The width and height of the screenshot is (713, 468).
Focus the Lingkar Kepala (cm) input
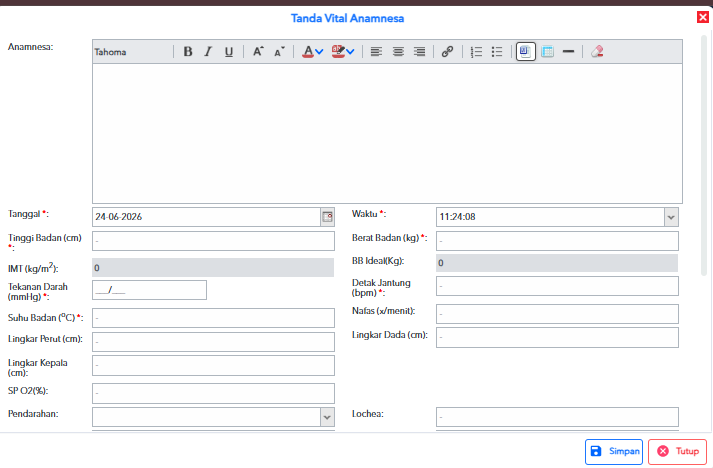click(213, 366)
